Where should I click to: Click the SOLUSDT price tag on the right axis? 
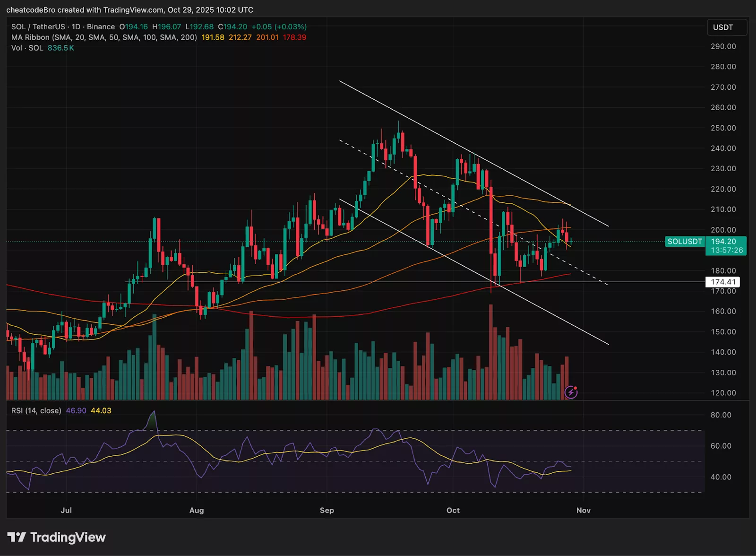(x=684, y=242)
